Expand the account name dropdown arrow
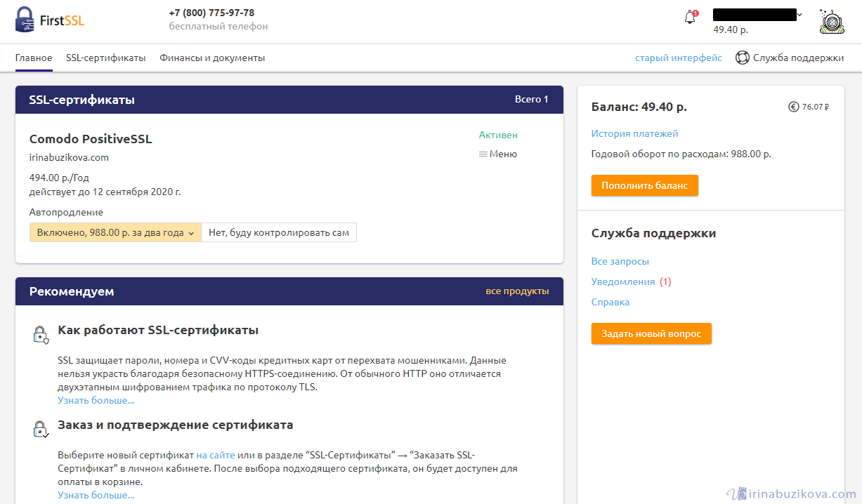The width and height of the screenshot is (862, 504). click(799, 15)
